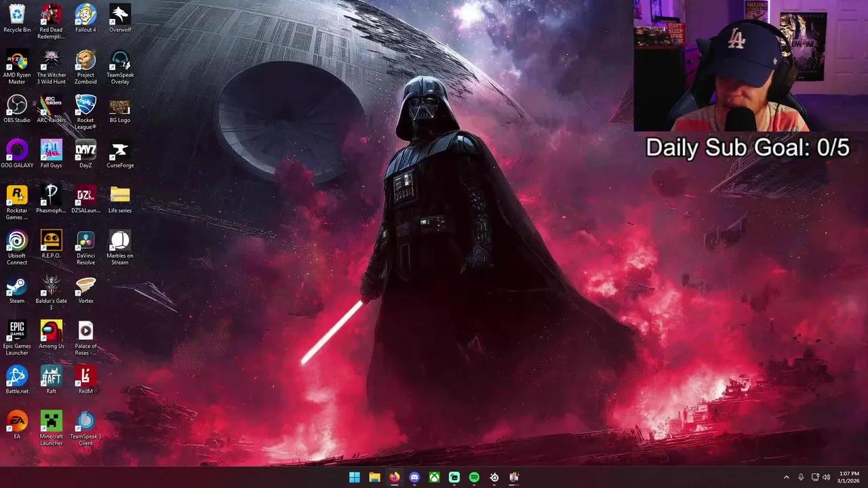This screenshot has height=488, width=868.
Task: Click the ARC Raiders shortcut
Action: click(52, 109)
